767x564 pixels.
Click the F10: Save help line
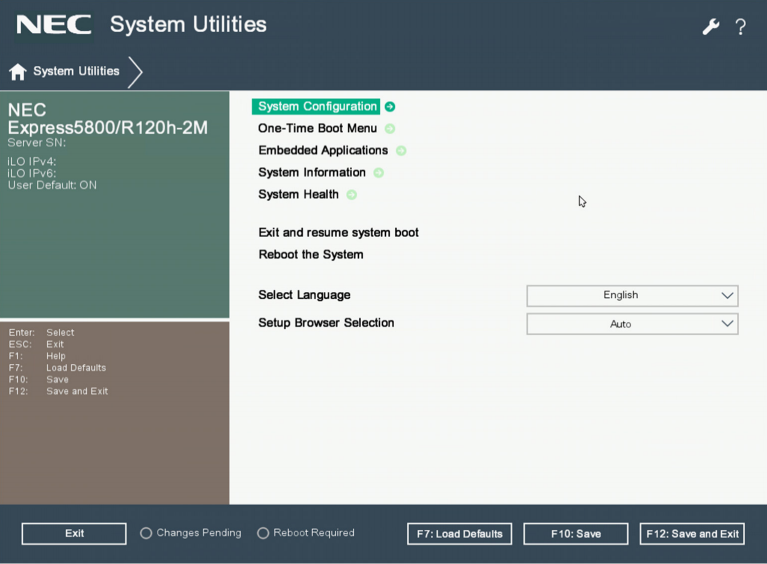[39, 380]
